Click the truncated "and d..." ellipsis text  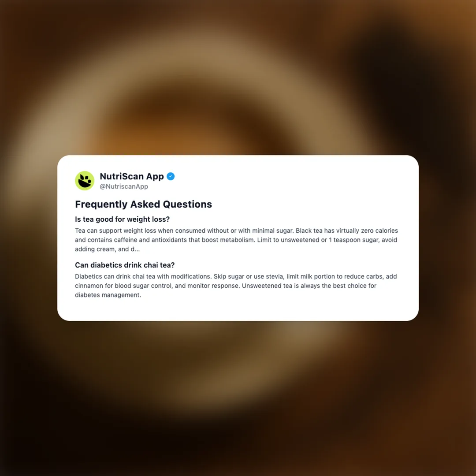coord(129,249)
